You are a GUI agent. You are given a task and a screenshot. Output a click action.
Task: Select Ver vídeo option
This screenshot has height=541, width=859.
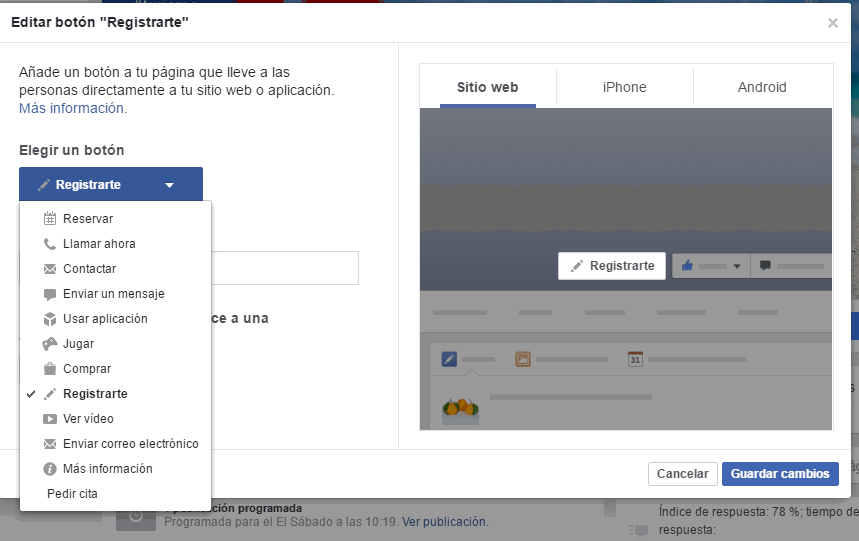click(x=115, y=419)
